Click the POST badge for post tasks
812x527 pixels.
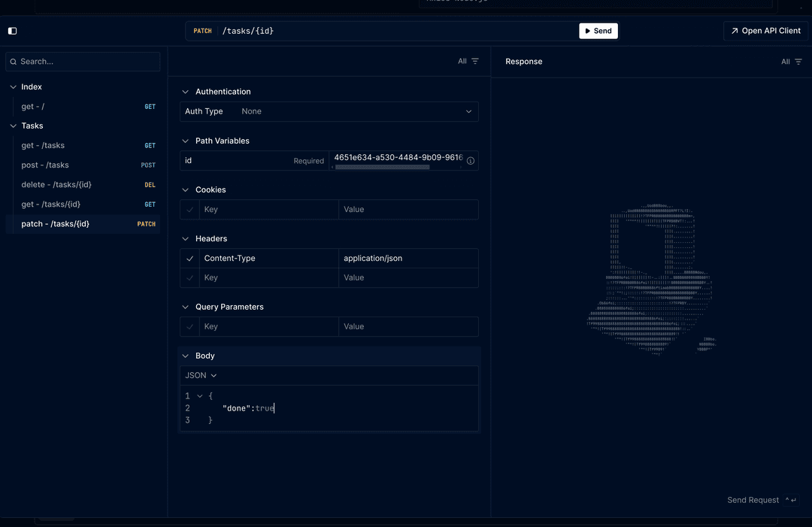click(148, 165)
